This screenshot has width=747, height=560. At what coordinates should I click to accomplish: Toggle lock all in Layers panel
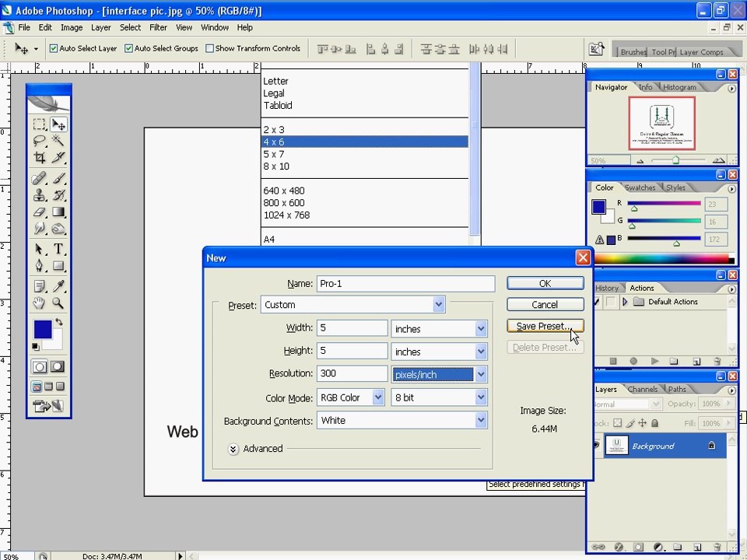click(x=654, y=423)
